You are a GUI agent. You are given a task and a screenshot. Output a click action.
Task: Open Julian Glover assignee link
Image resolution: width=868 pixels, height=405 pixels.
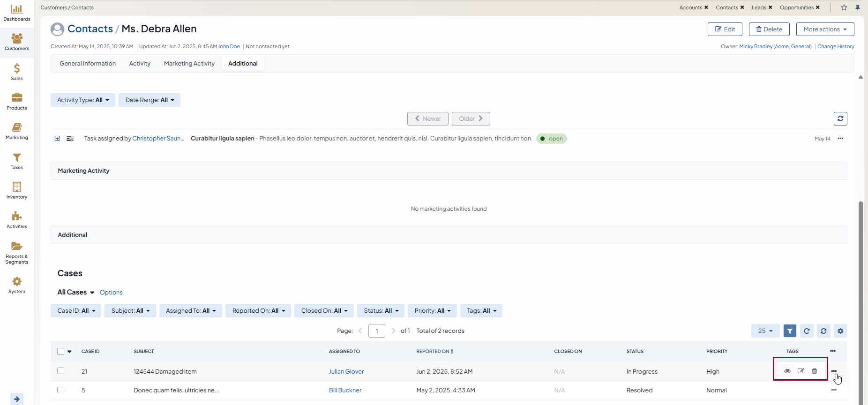pos(346,372)
